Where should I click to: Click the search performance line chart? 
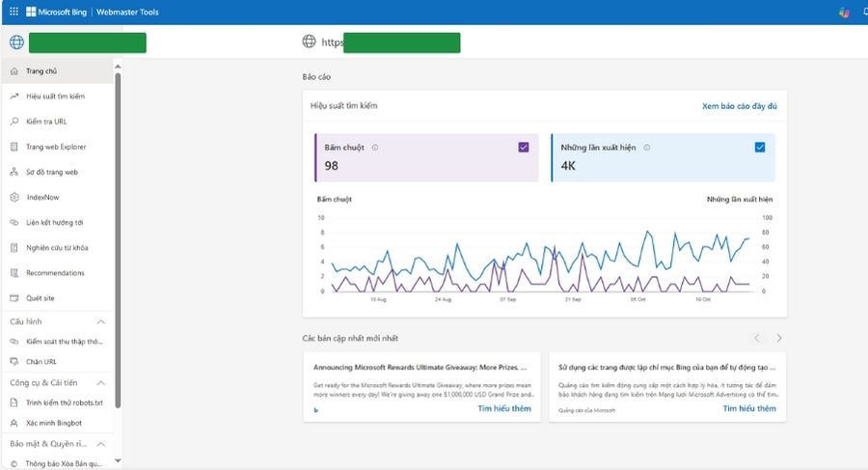click(x=541, y=256)
